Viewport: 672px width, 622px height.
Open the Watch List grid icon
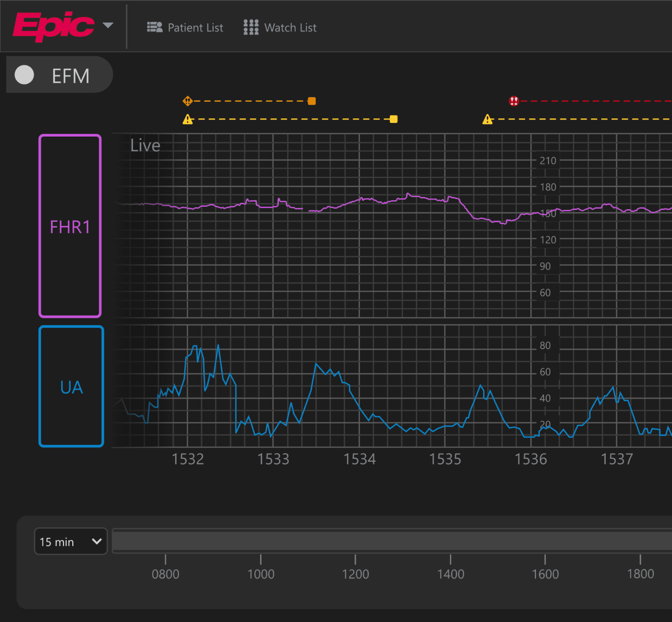251,27
